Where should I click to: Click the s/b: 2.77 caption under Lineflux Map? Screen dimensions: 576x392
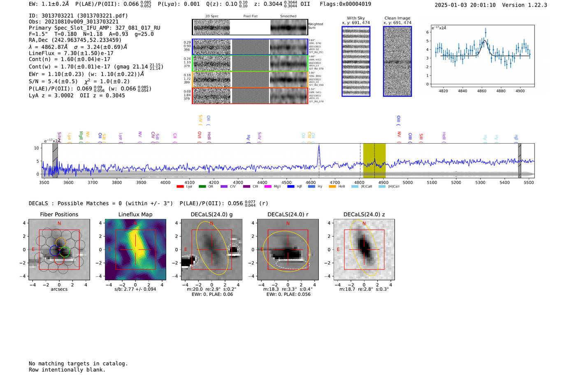(135, 289)
